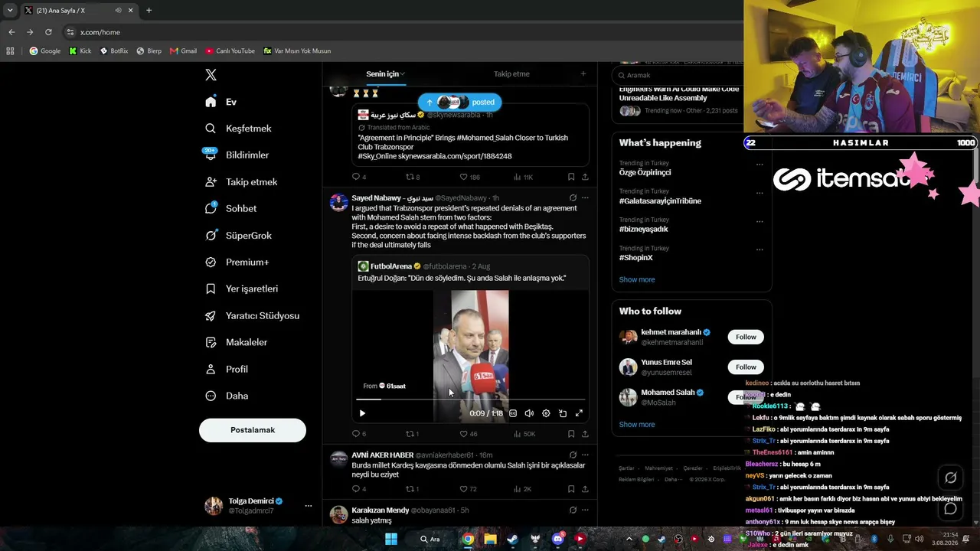Open options for #bizneyaşadık trend
The height and width of the screenshot is (551, 980).
[759, 221]
